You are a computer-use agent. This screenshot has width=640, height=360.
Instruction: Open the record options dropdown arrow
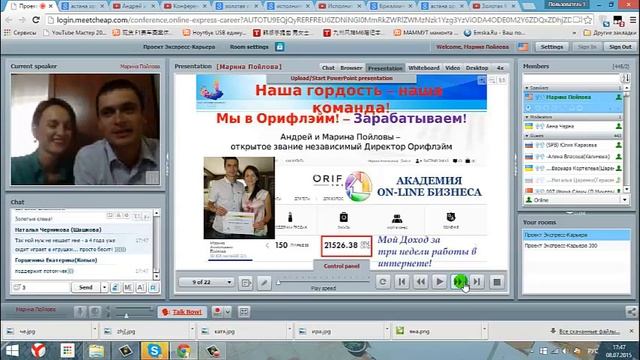click(227, 312)
